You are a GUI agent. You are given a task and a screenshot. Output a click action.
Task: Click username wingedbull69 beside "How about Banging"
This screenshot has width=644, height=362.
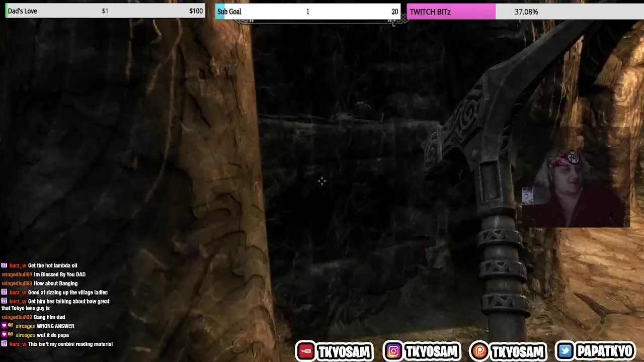tap(17, 284)
